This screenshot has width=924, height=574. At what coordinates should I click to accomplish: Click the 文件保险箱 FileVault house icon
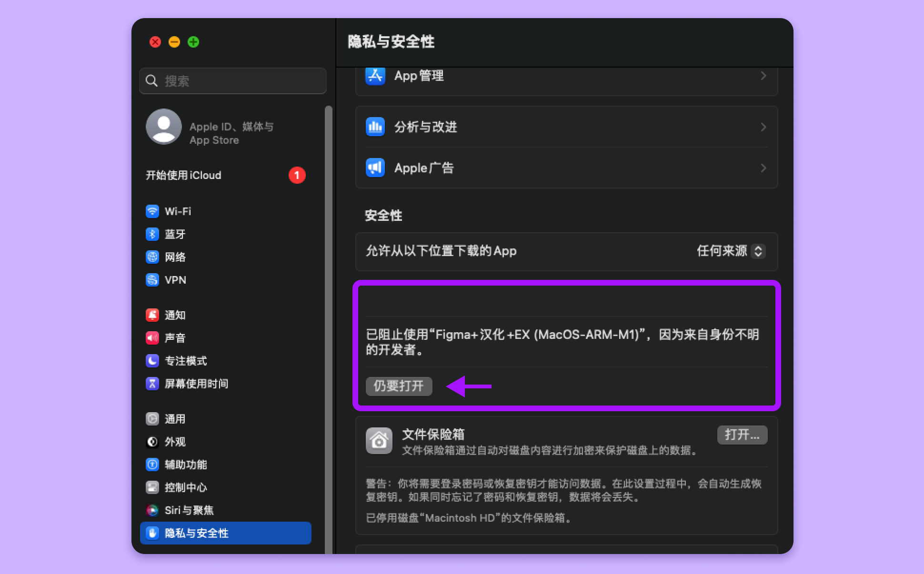379,441
